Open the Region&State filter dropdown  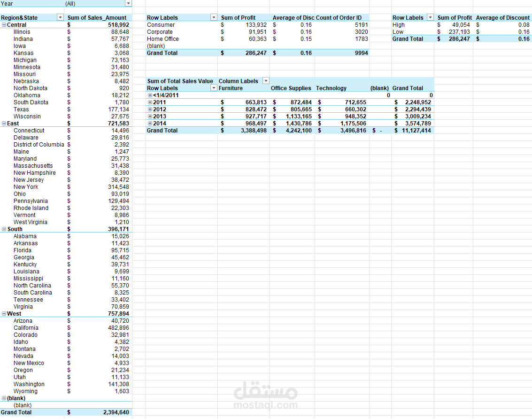point(60,17)
